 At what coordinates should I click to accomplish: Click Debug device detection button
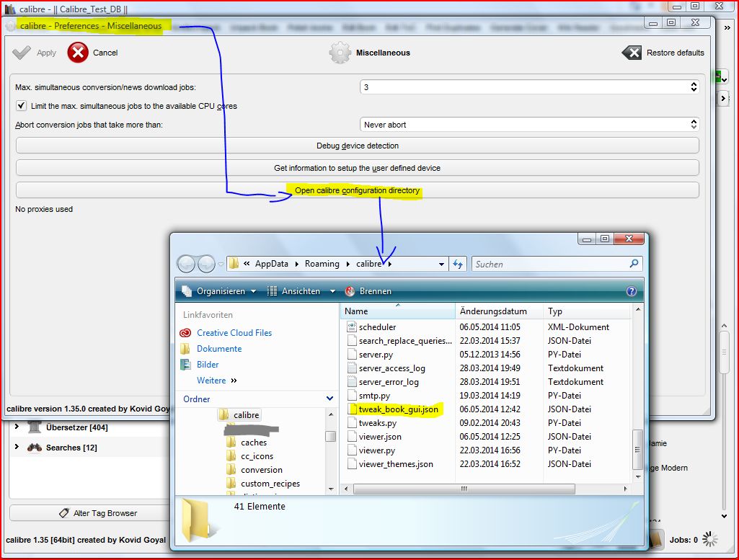[x=358, y=146]
